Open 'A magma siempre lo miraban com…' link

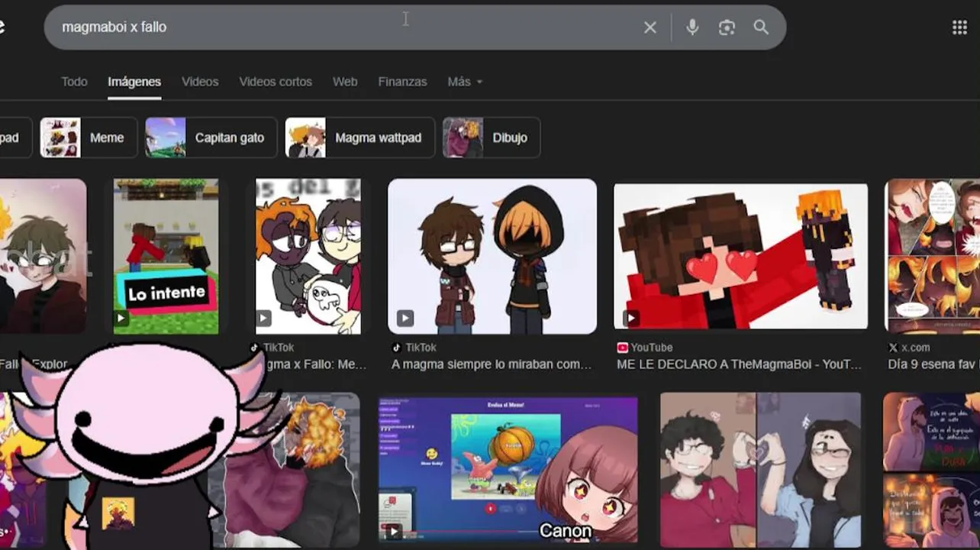[492, 364]
